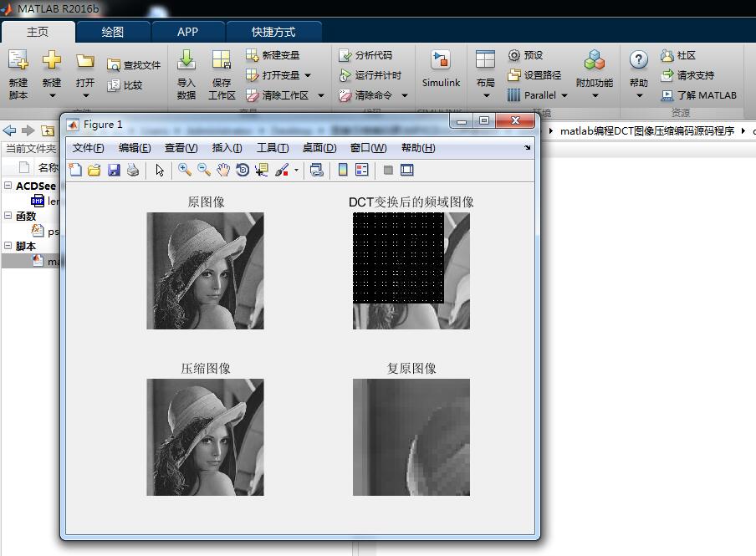Screen dimensions: 756x556
Task: Click the back navigation arrow
Action: (9, 130)
